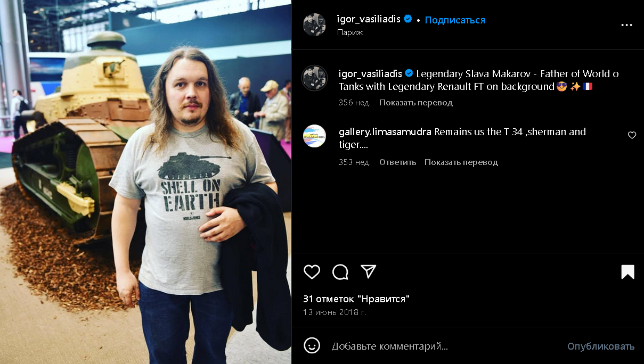The height and width of the screenshot is (364, 644).
Task: Open gallery.limasamudra commenter avatar
Action: (x=314, y=136)
